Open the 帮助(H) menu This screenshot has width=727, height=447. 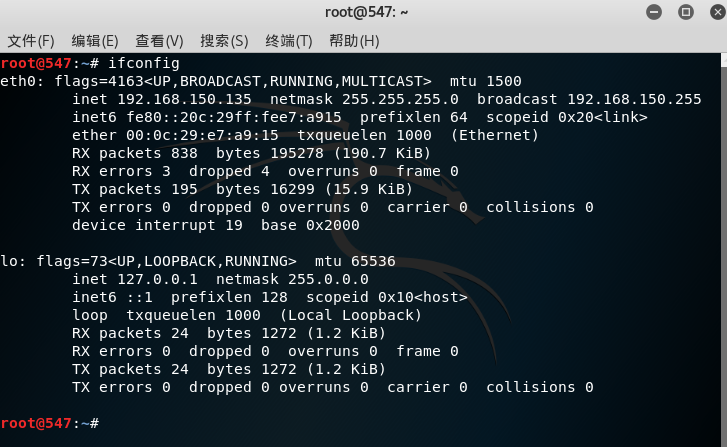354,41
